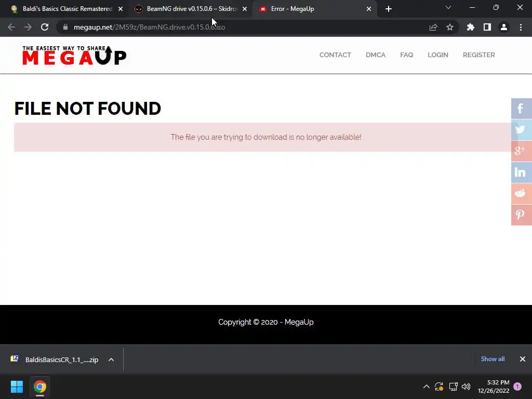Open the REGISTER link
The image size is (532, 399).
click(x=478, y=55)
